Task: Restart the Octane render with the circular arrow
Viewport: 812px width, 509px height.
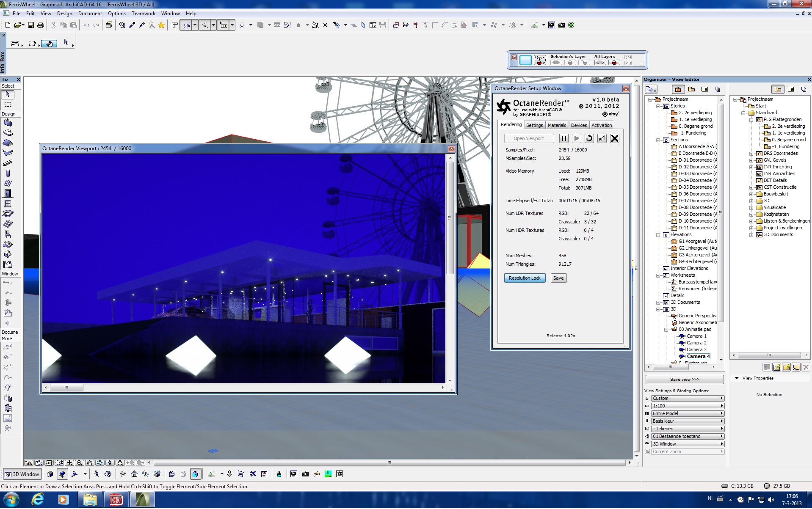Action: tap(589, 138)
